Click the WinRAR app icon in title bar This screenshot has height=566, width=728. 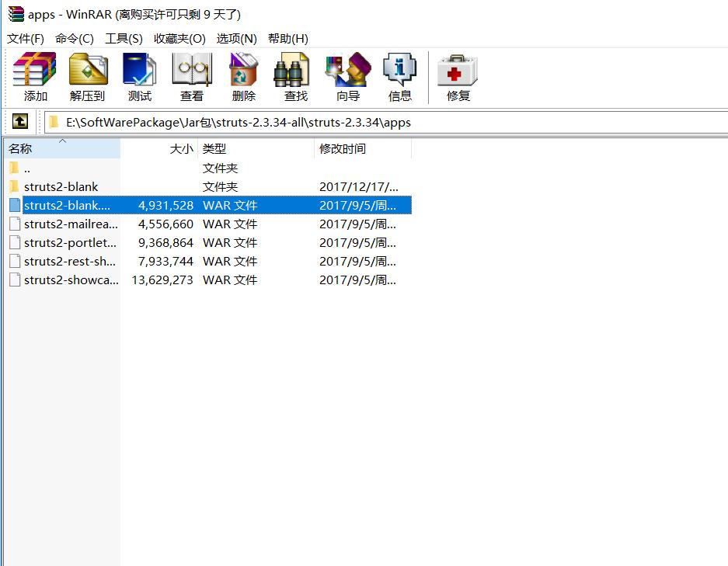[16, 14]
